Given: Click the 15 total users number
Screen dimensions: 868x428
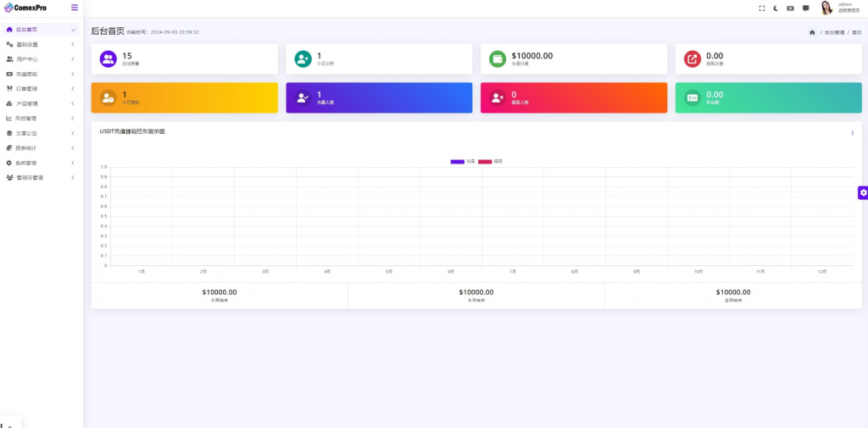Looking at the screenshot, I should point(127,56).
